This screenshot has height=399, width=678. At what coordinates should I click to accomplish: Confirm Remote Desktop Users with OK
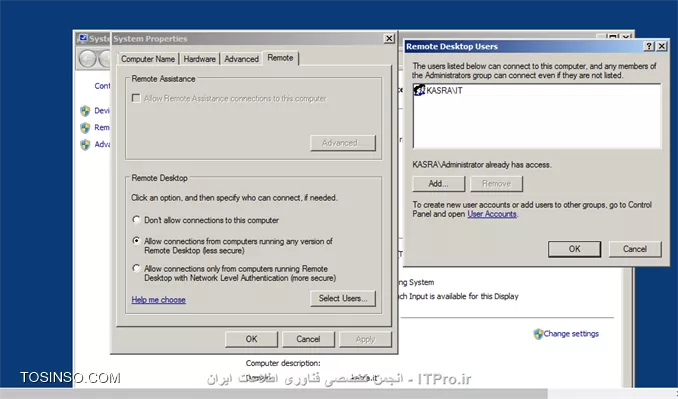coord(574,249)
